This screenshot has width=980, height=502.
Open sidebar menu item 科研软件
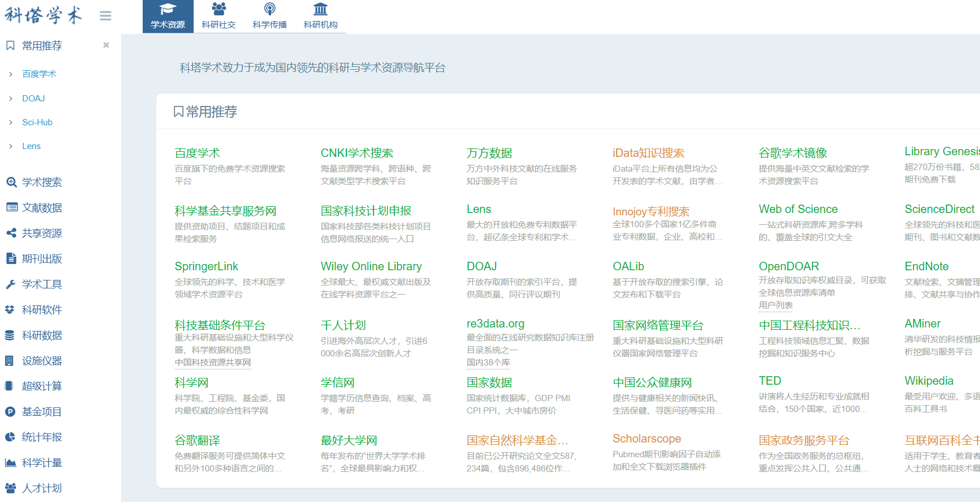42,309
